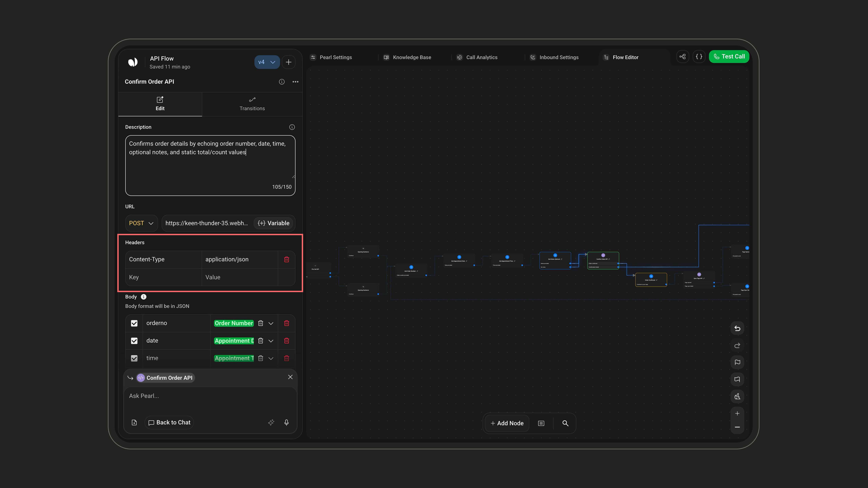
Task: Select the Order Confirmed node on canvas
Action: (651, 280)
